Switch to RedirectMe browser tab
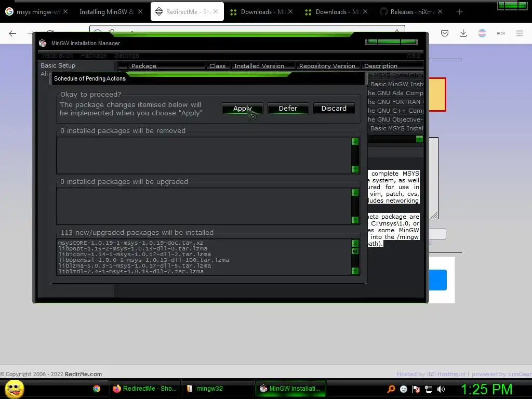Viewport: 532px width, 399px height. 187,12
